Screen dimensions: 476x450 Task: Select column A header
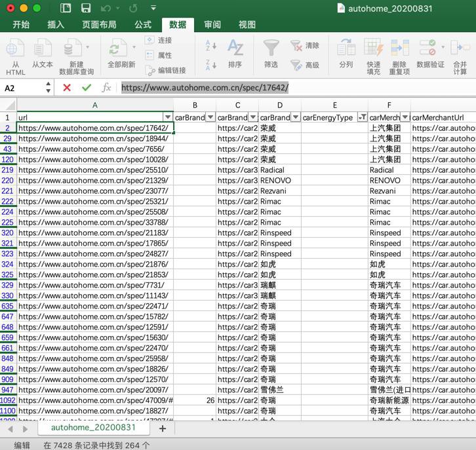(95, 105)
